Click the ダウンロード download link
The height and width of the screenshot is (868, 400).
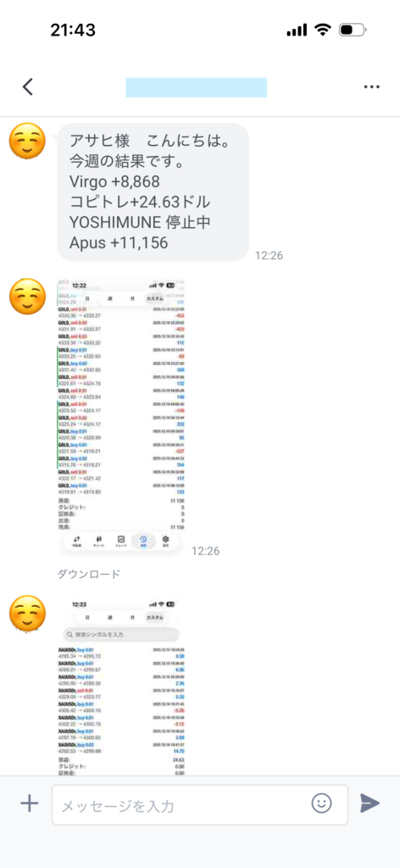click(88, 574)
